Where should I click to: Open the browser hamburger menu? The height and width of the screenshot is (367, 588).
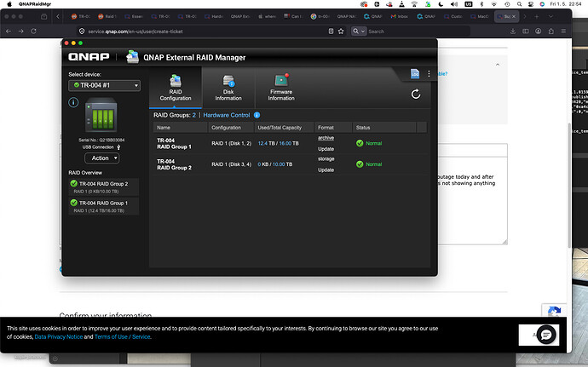click(563, 32)
